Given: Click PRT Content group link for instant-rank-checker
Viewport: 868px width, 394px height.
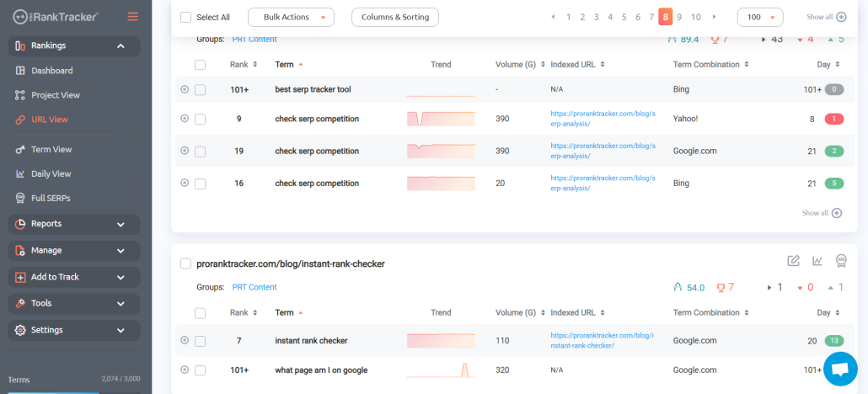Looking at the screenshot, I should 255,287.
